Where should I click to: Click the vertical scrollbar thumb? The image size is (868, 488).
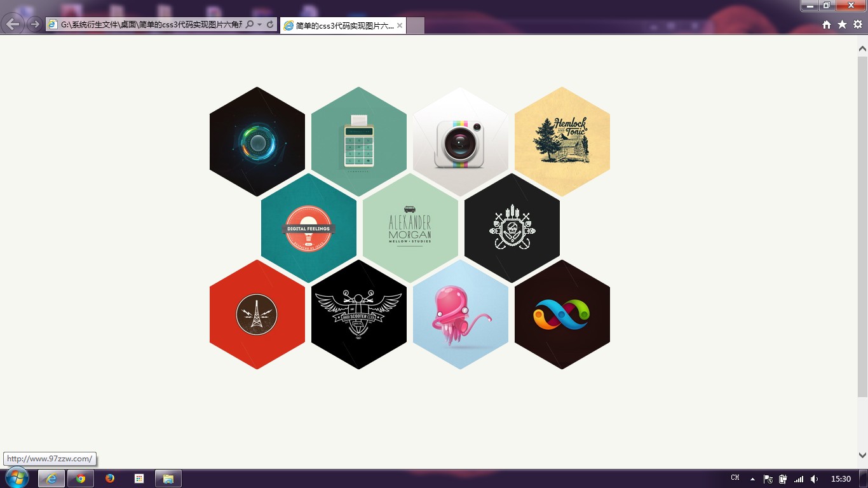pos(862,227)
